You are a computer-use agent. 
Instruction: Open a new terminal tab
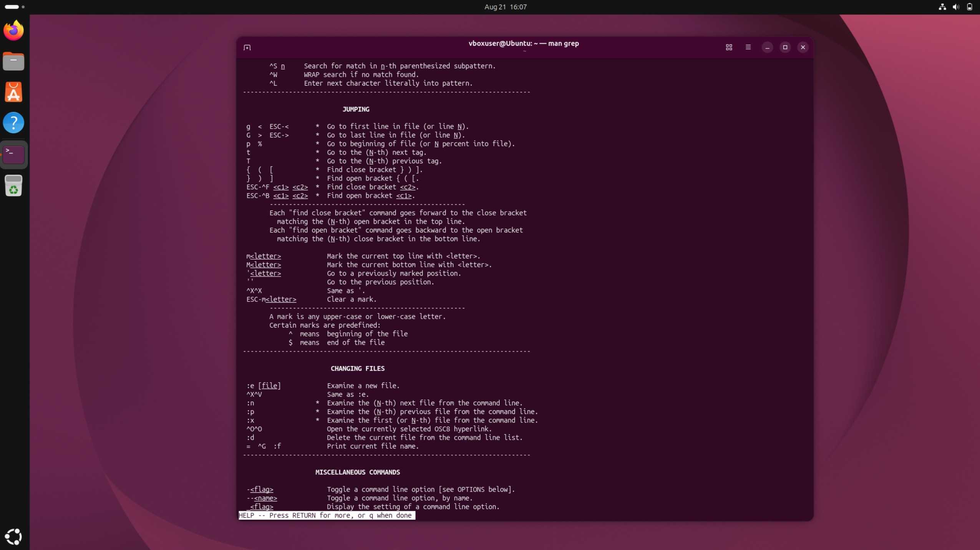tap(247, 47)
